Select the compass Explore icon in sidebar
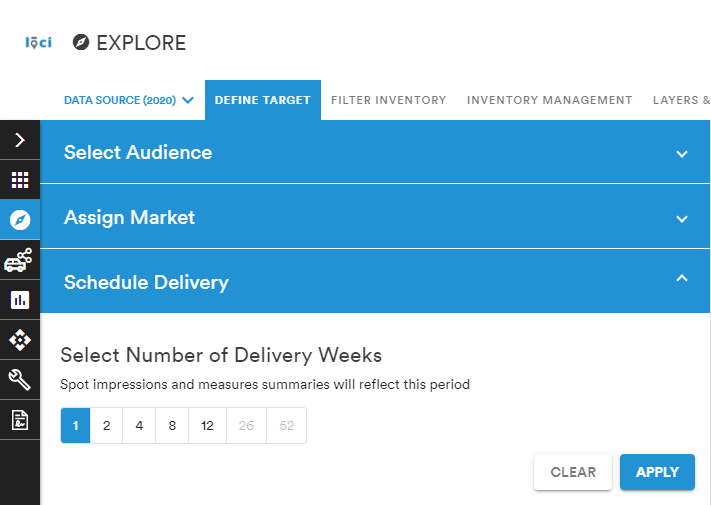Screen dimensions: 711x505 point(20,220)
